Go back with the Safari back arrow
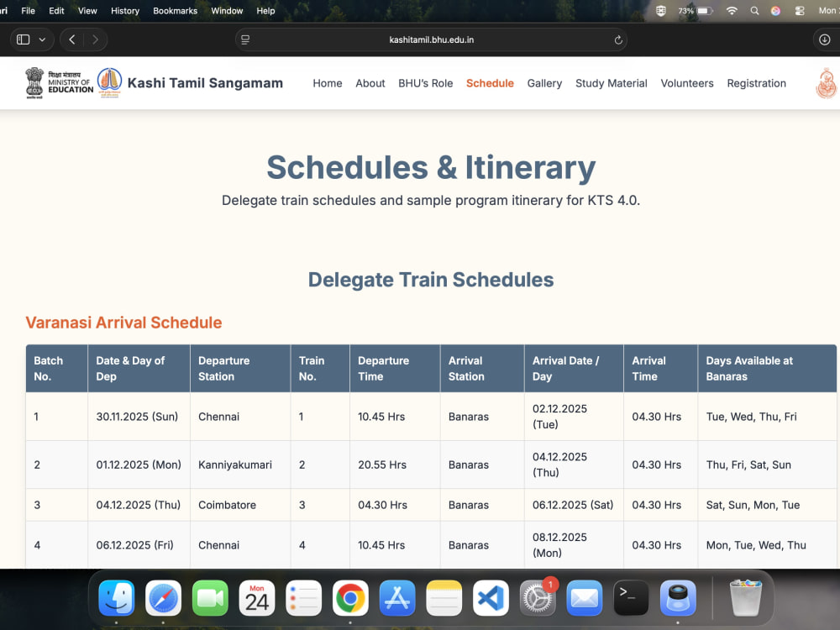 click(x=71, y=39)
